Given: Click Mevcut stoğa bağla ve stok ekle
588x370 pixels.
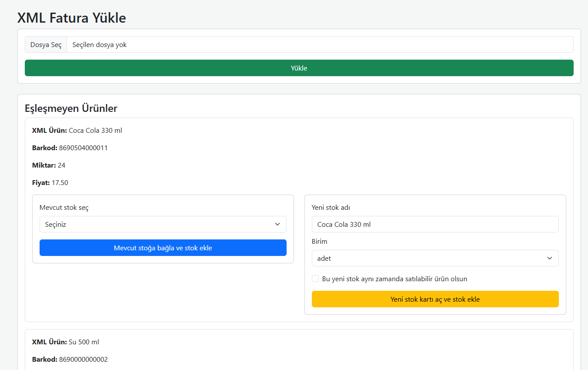Looking at the screenshot, I should [x=163, y=247].
